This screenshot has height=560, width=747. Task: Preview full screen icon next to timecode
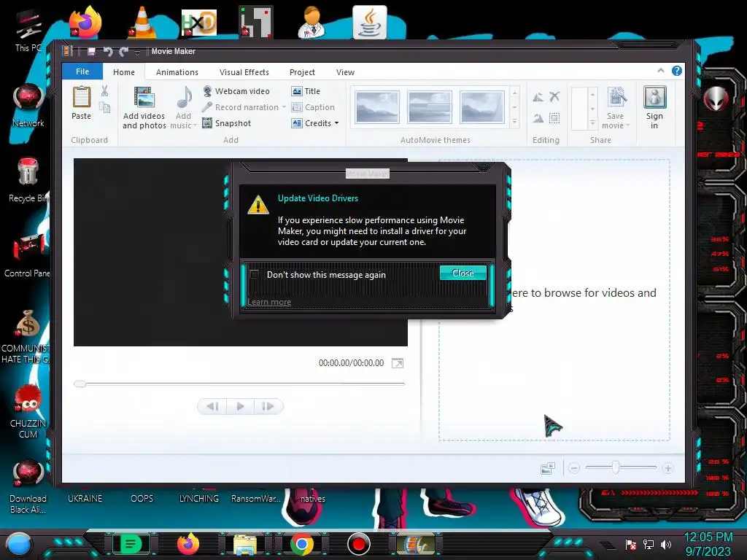tap(398, 363)
